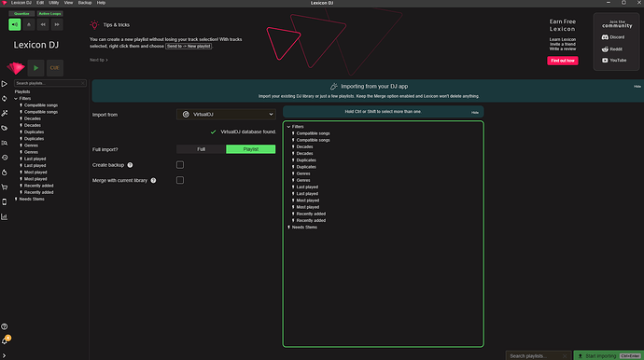The width and height of the screenshot is (644, 360).
Task: Click the Send to -> New playlist label
Action: point(189,47)
